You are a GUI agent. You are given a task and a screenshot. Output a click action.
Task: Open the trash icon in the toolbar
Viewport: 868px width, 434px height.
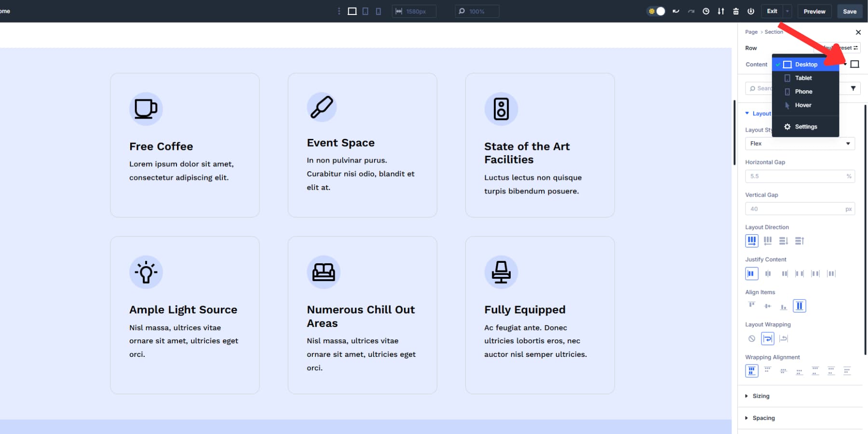coord(736,11)
